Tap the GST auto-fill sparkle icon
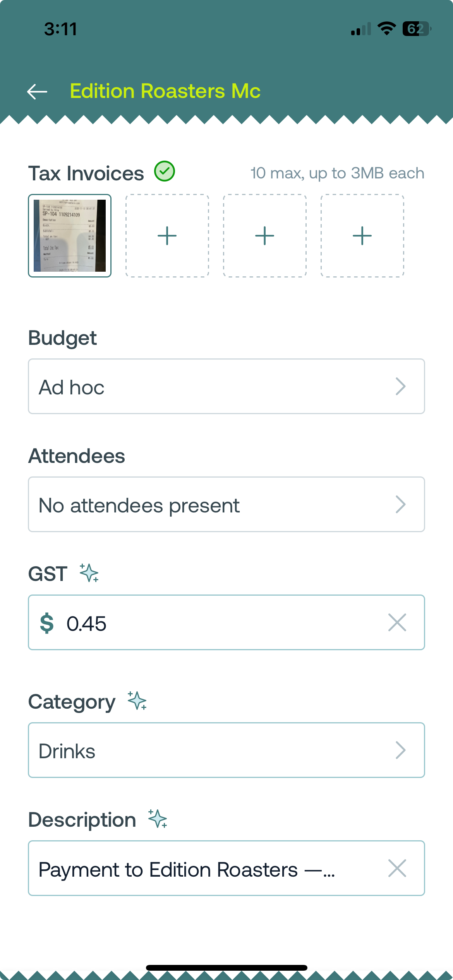The image size is (453, 980). [x=89, y=573]
